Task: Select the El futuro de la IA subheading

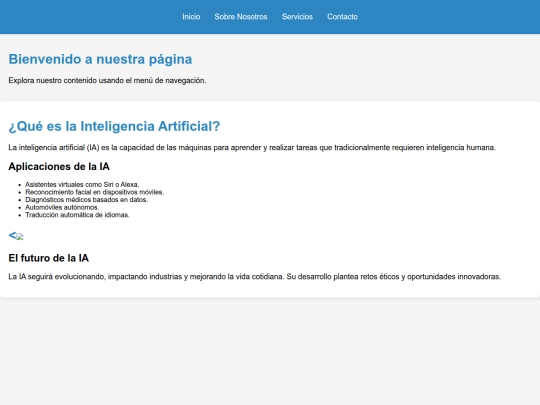Action: (49, 258)
